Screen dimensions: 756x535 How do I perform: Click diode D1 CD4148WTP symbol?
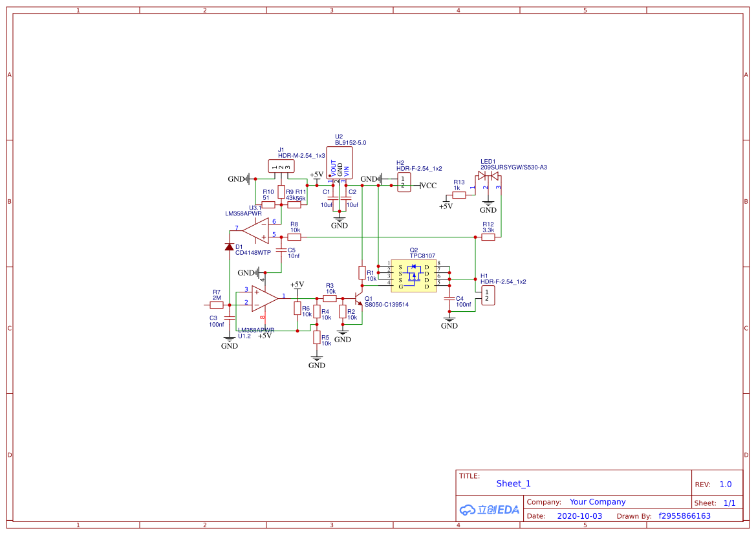tap(230, 248)
